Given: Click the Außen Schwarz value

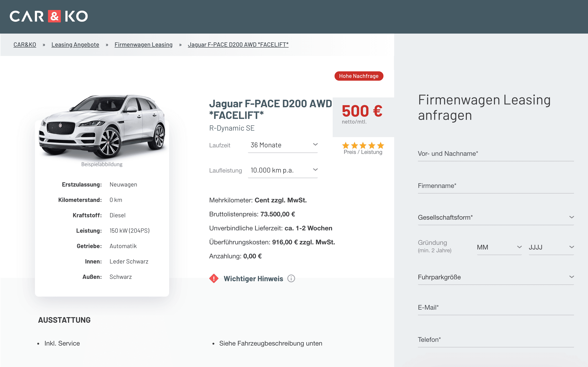Looking at the screenshot, I should [x=120, y=277].
